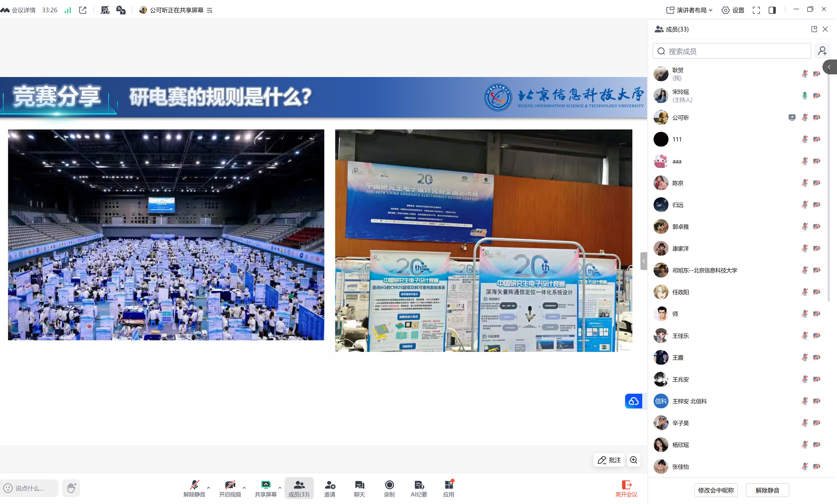837x504 pixels.
Task: Start recording with 录制
Action: pos(389,489)
